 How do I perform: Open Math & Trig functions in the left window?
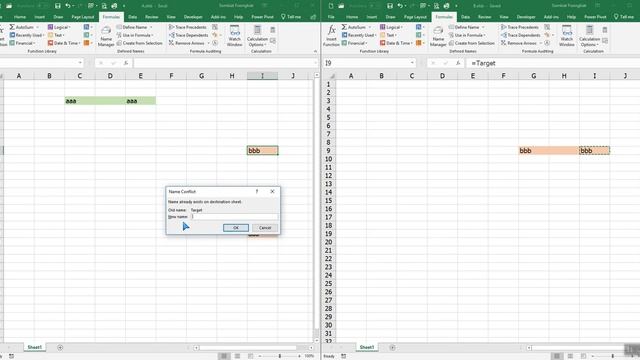click(87, 35)
